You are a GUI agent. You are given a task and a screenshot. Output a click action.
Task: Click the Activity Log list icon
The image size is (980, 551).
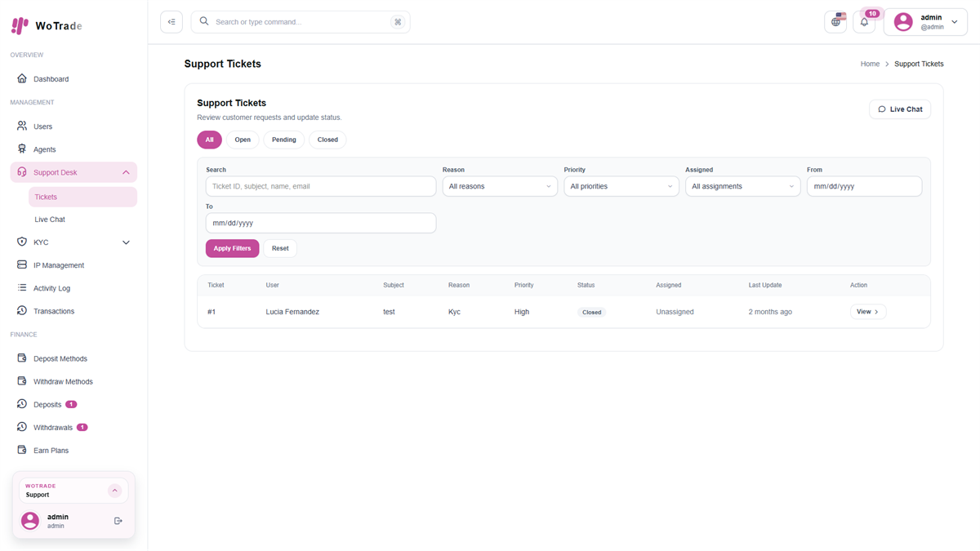pyautogui.click(x=22, y=287)
